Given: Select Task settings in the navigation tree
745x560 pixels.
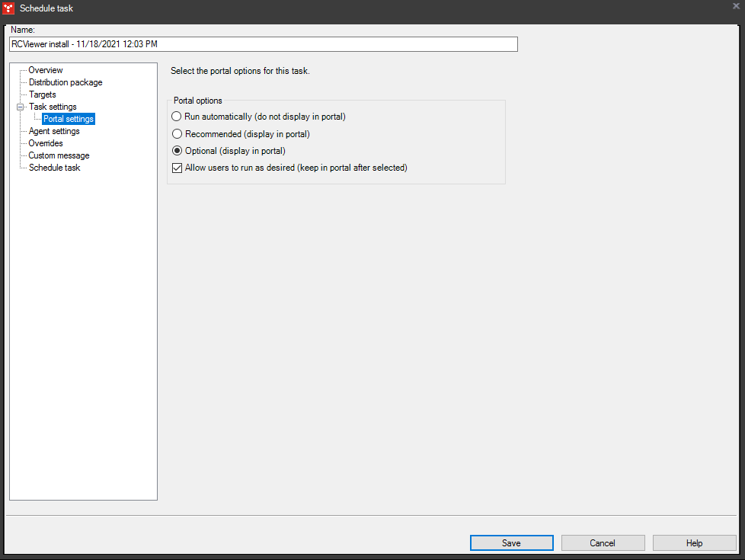Looking at the screenshot, I should pos(53,106).
